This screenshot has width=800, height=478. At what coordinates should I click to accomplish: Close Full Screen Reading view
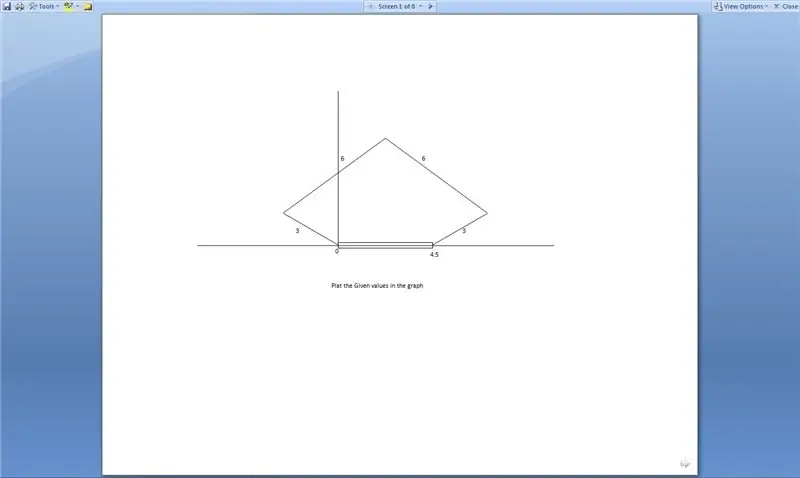point(786,7)
